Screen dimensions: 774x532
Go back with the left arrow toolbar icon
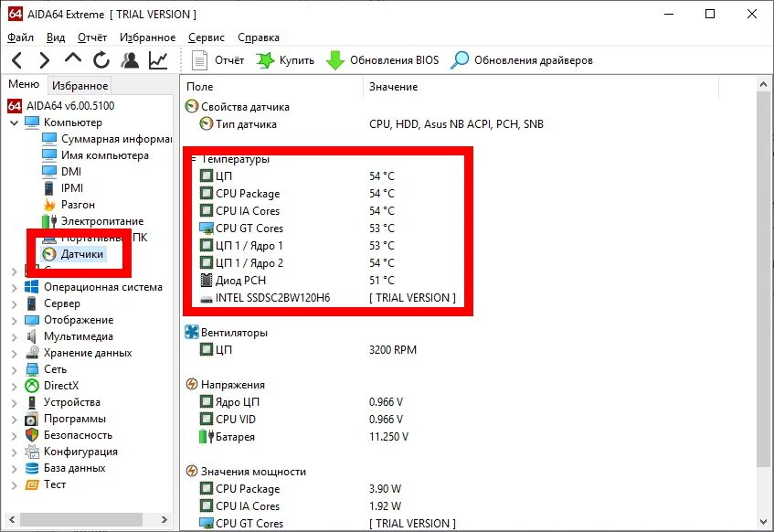16,60
